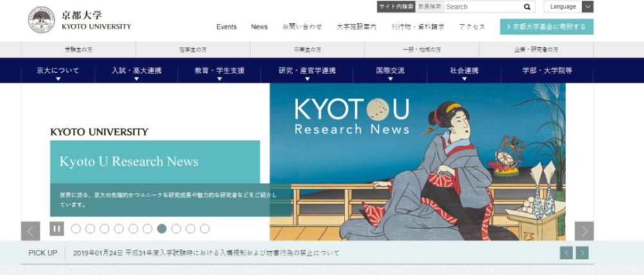Select the fifth slide indicator dot
This screenshot has height=275, width=644.
(x=133, y=229)
